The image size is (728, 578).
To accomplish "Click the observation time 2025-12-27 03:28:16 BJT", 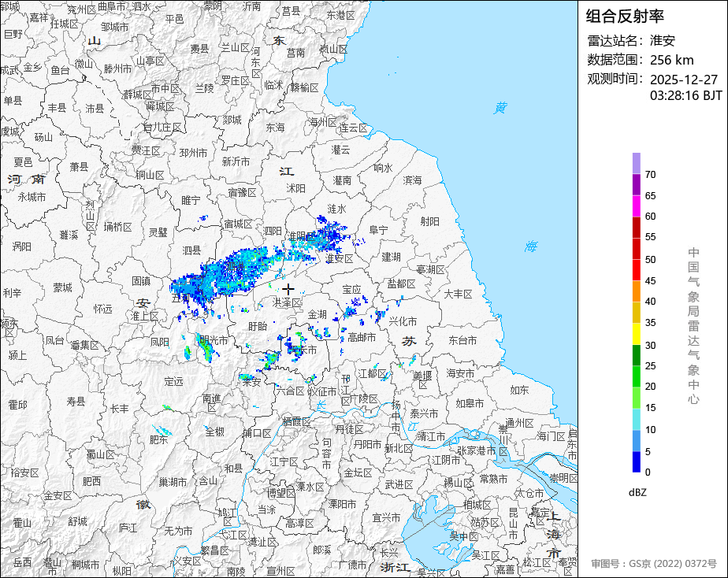I will pyautogui.click(x=685, y=87).
